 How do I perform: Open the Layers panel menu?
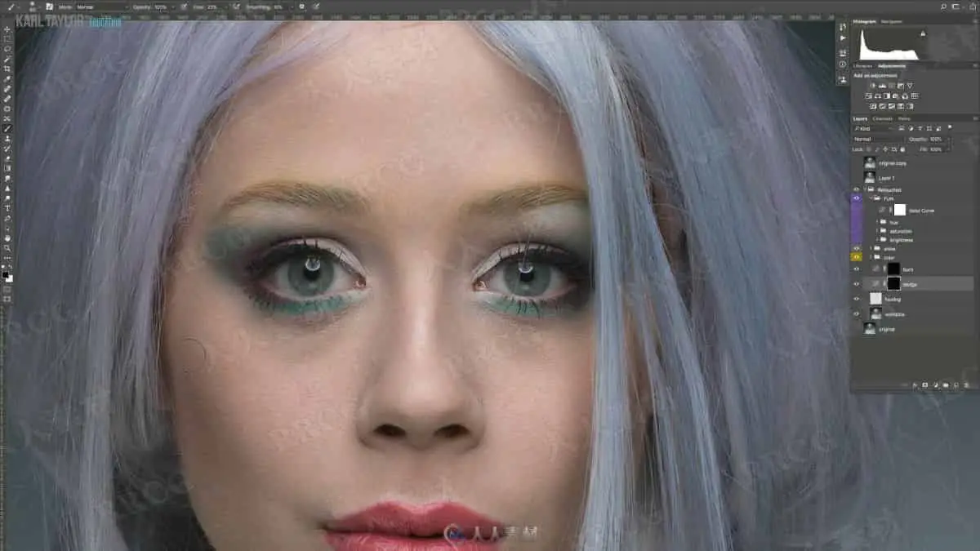point(975,118)
